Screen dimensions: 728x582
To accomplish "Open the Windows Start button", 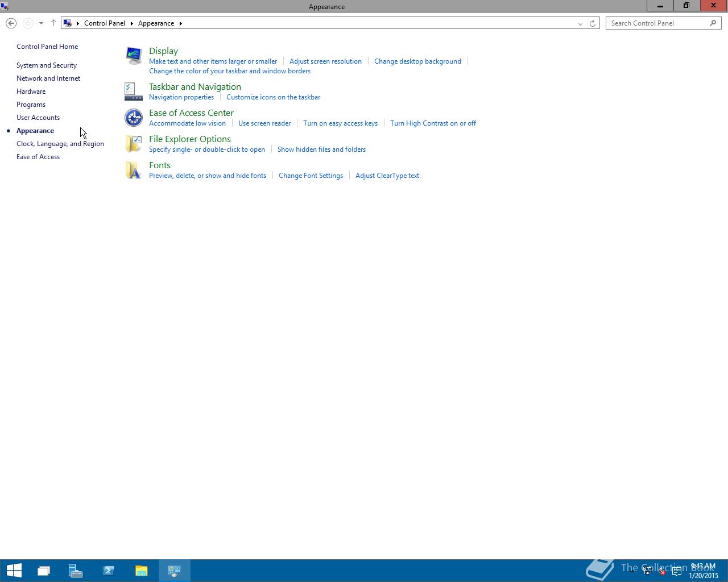I will (x=14, y=570).
